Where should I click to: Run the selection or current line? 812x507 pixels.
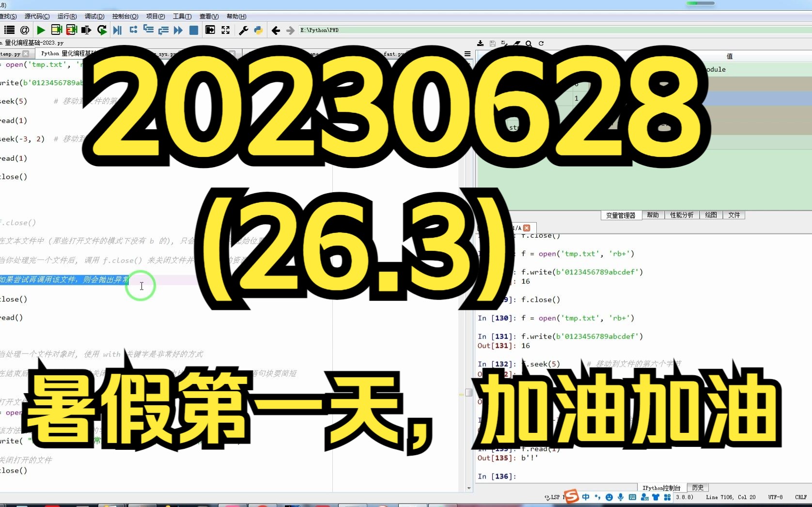click(x=86, y=30)
